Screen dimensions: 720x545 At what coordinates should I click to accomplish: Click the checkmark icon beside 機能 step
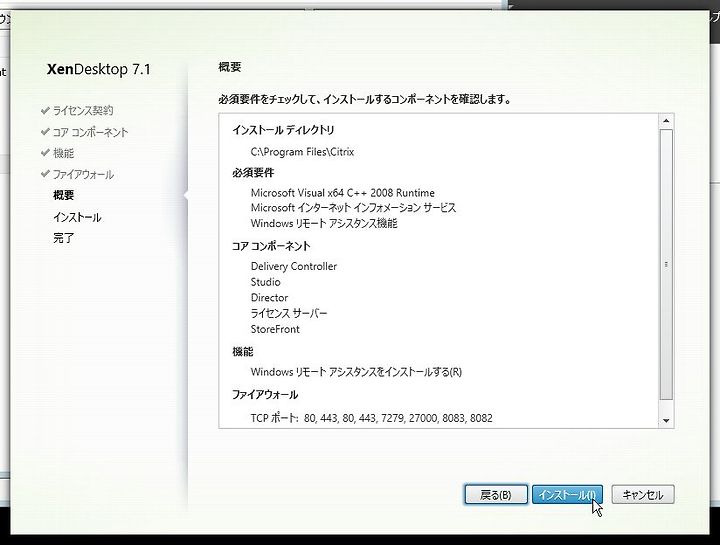tap(45, 152)
